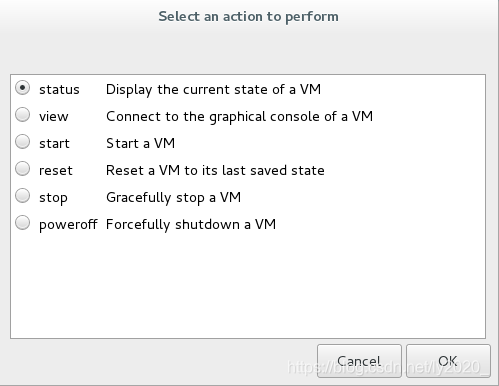
Task: Click the 'stop' action label
Action: (53, 198)
